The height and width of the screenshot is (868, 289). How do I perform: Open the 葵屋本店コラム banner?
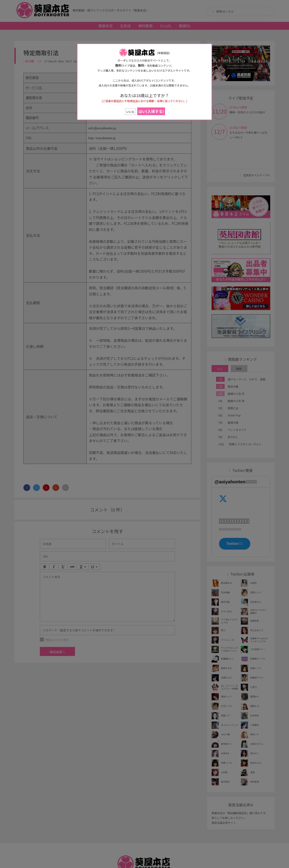(241, 207)
